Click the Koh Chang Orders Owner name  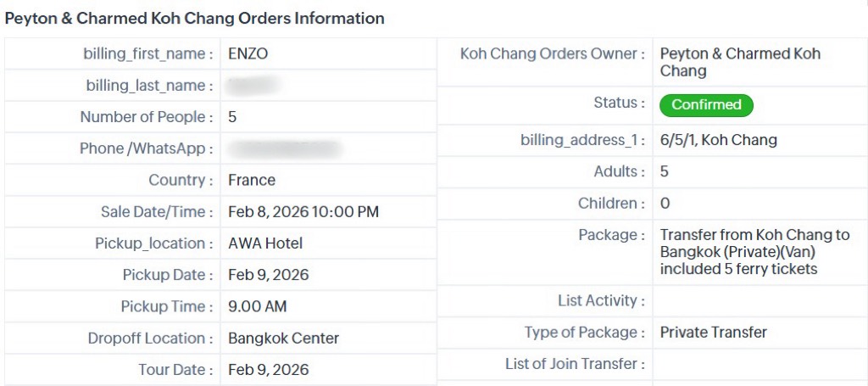[x=740, y=62]
